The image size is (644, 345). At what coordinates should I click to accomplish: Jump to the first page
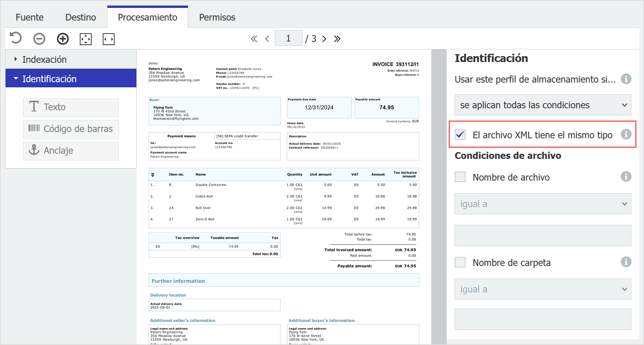pyautogui.click(x=254, y=39)
